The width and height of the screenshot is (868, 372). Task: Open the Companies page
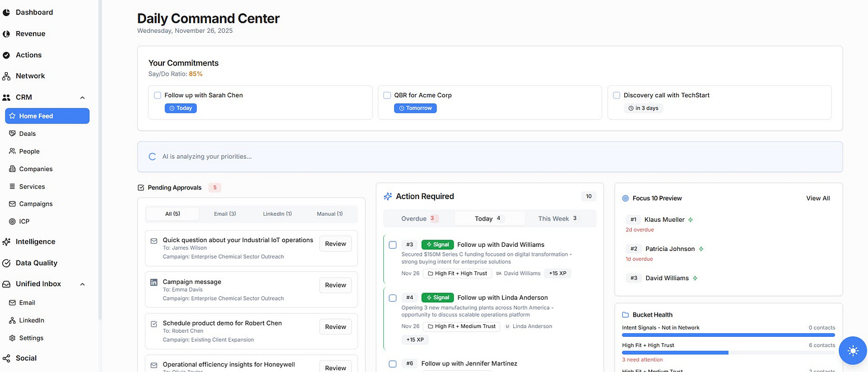pyautogui.click(x=35, y=169)
